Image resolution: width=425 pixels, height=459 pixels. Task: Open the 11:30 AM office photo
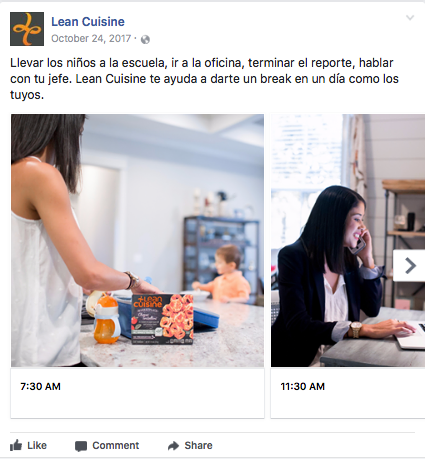coord(348,240)
